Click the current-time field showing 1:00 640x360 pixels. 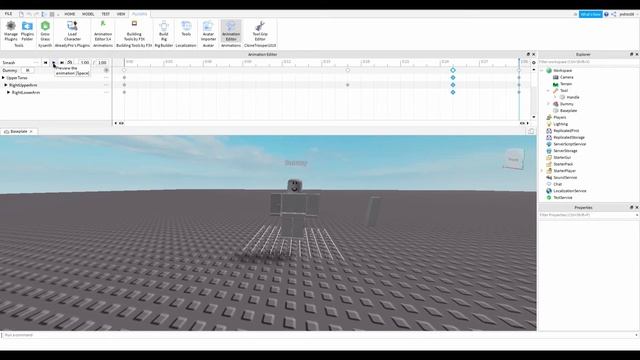coord(84,62)
